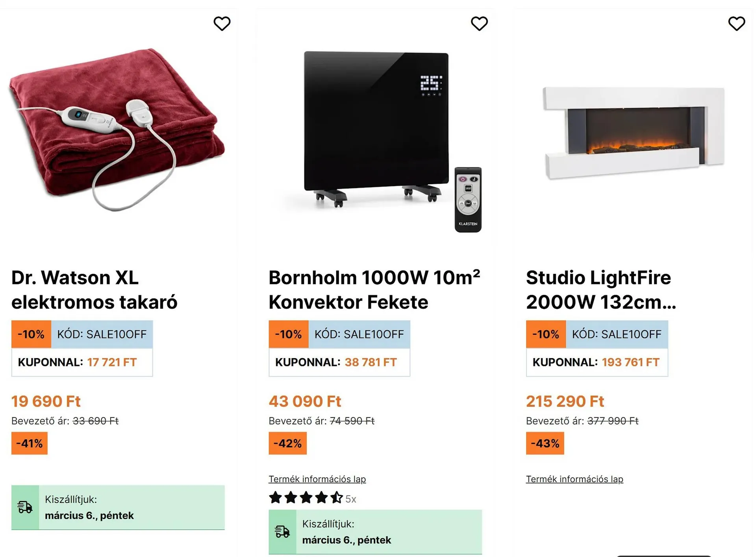Click the SALE10OFF coupon code on blanket
The height and width of the screenshot is (557, 756).
[x=102, y=334]
